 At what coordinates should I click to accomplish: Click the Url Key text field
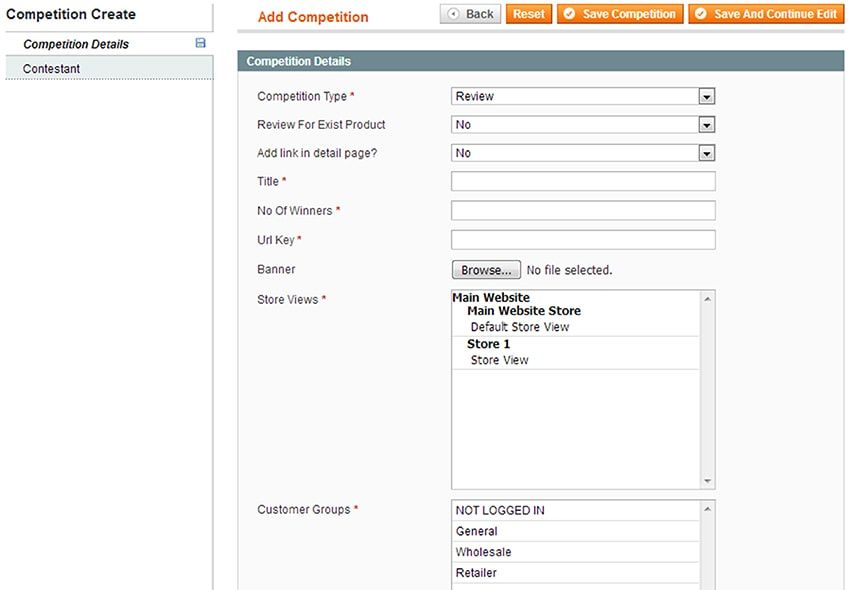(x=583, y=240)
